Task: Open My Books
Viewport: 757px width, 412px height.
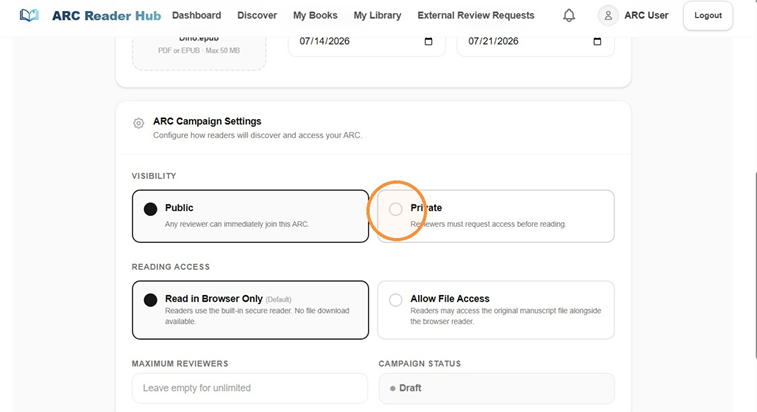Action: click(315, 15)
